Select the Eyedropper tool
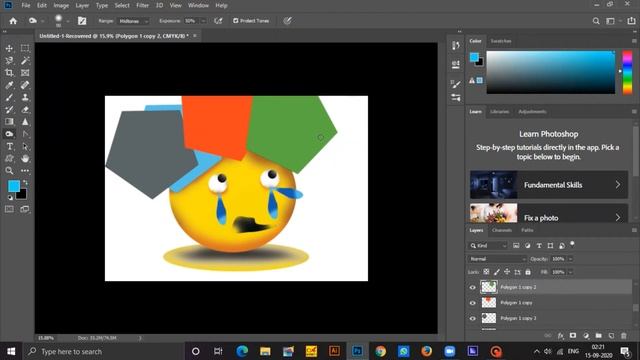This screenshot has width=640, height=360. pos(9,85)
